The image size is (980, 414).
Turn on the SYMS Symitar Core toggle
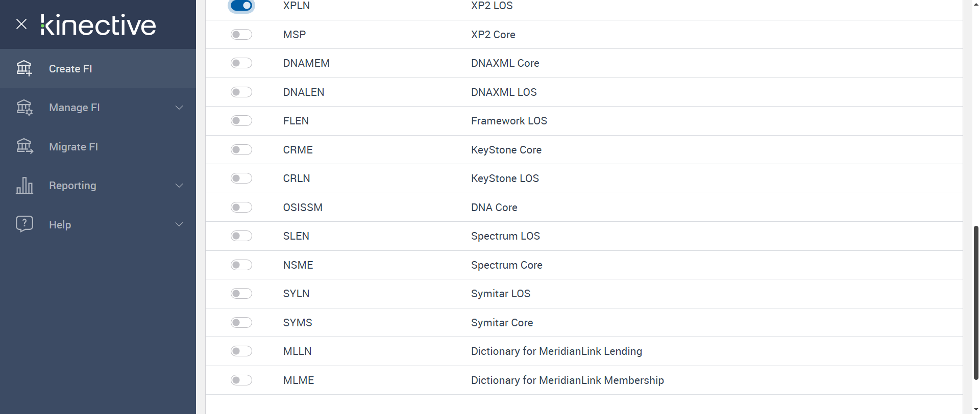[241, 323]
